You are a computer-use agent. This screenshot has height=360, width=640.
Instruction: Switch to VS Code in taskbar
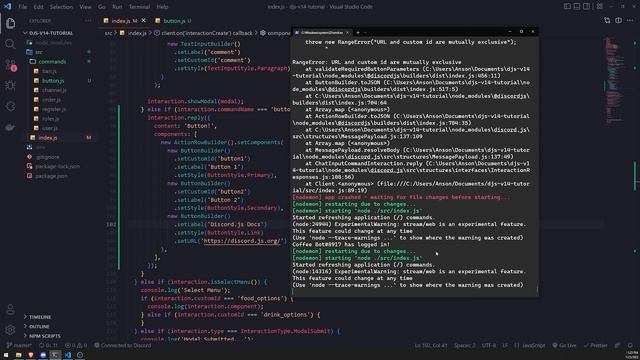(68, 355)
